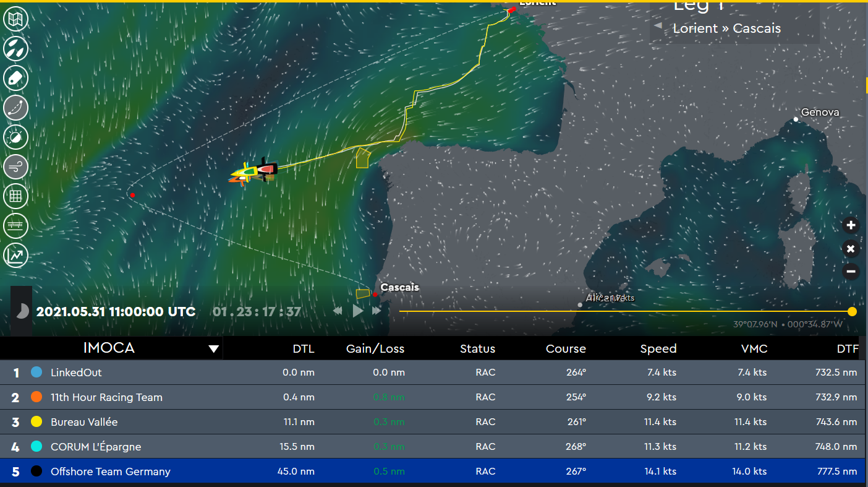Open the ruler measurement tool
This screenshot has height=487, width=868.
point(16,226)
